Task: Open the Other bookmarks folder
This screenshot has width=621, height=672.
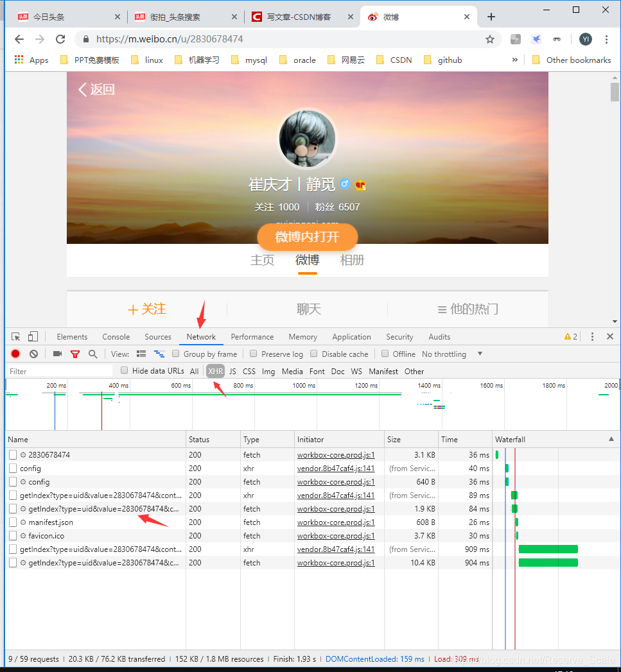Action: click(572, 60)
